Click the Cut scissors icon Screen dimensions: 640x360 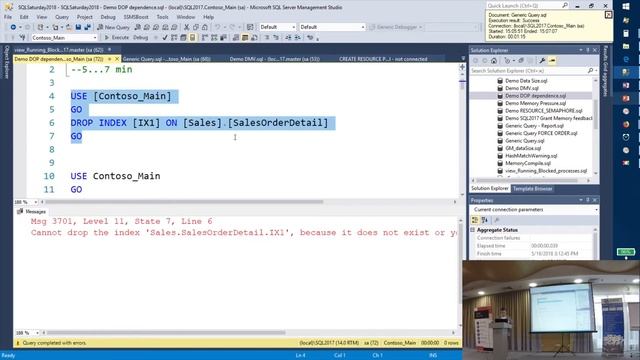point(187,27)
